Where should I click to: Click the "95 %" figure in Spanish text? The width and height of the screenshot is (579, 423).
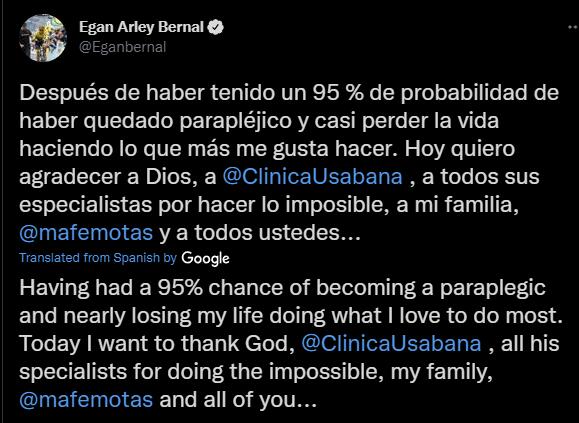point(338,93)
